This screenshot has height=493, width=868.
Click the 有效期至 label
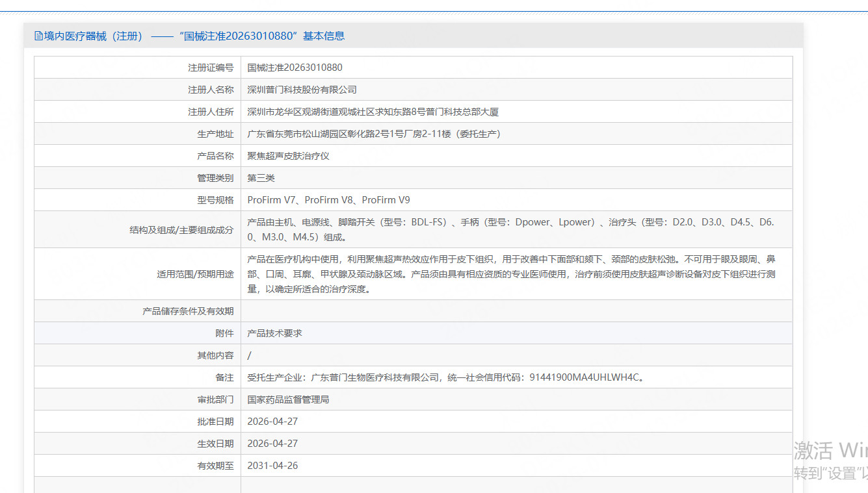tap(215, 466)
